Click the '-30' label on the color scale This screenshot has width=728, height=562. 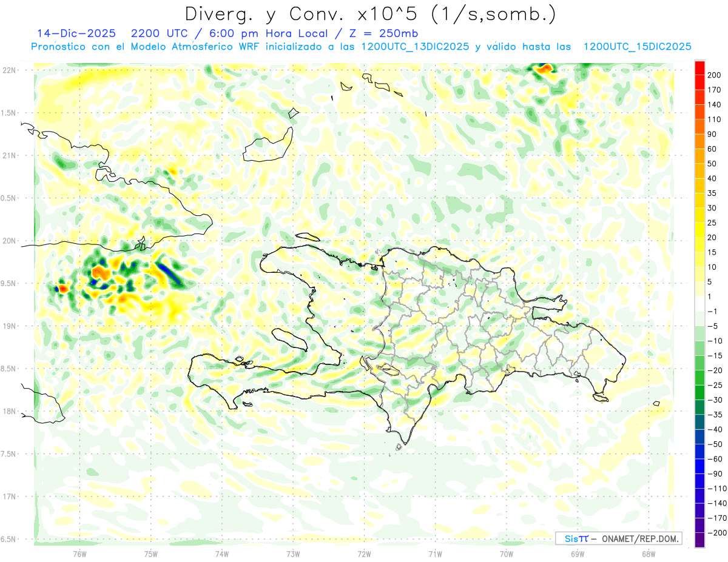716,400
